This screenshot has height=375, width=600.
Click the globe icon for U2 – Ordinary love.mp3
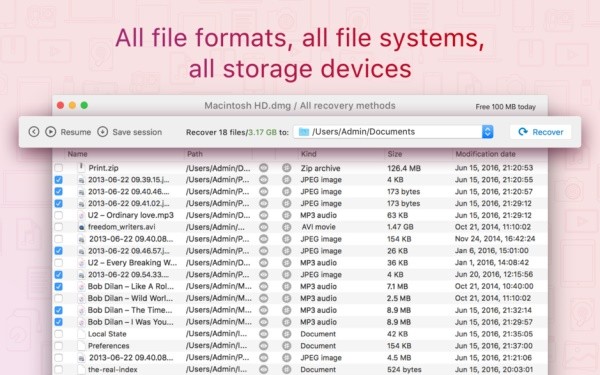click(x=287, y=215)
